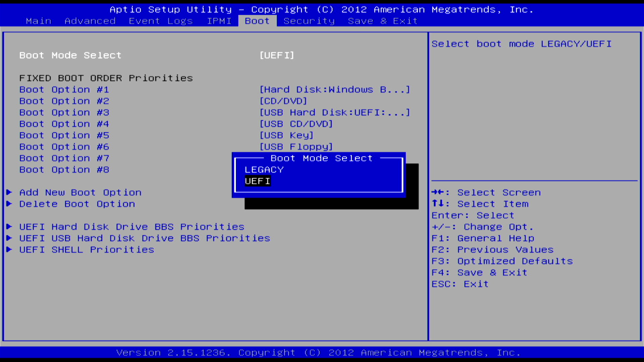The height and width of the screenshot is (362, 644).
Task: Click arrow beside Delete Boot Option
Action: coord(9,204)
